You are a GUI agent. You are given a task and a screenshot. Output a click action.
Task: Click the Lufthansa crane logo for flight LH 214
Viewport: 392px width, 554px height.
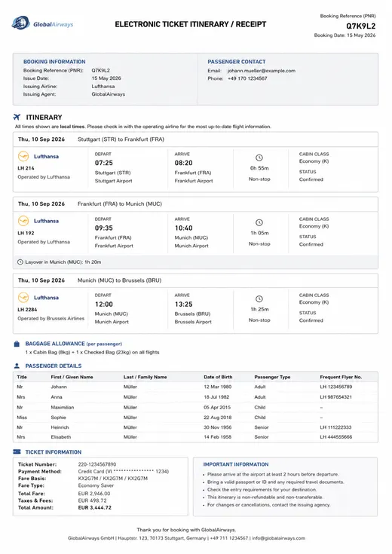coord(23,156)
